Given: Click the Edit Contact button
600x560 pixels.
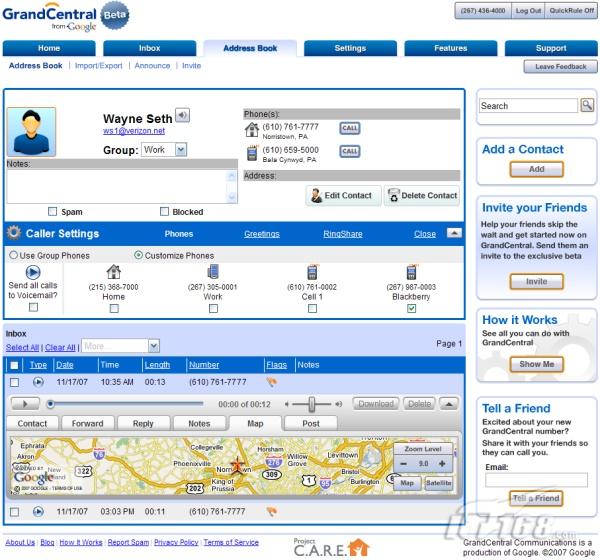Looking at the screenshot, I should (343, 196).
